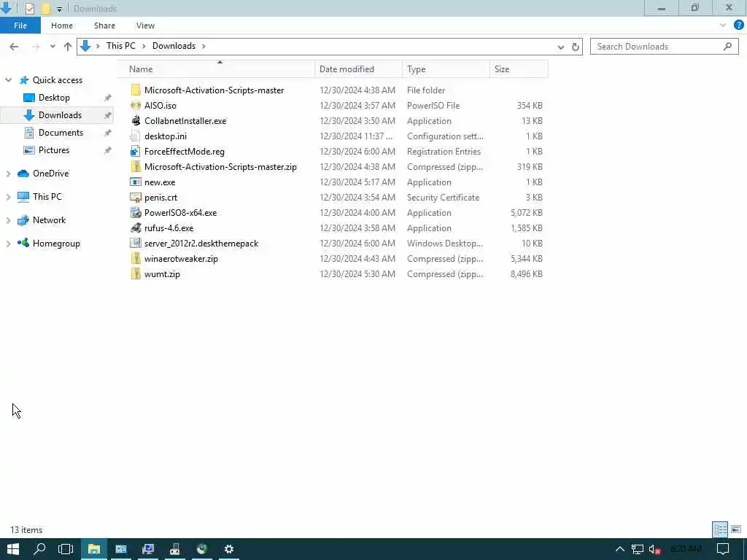Expand the Network tree node
This screenshot has height=560, width=747.
9,220
